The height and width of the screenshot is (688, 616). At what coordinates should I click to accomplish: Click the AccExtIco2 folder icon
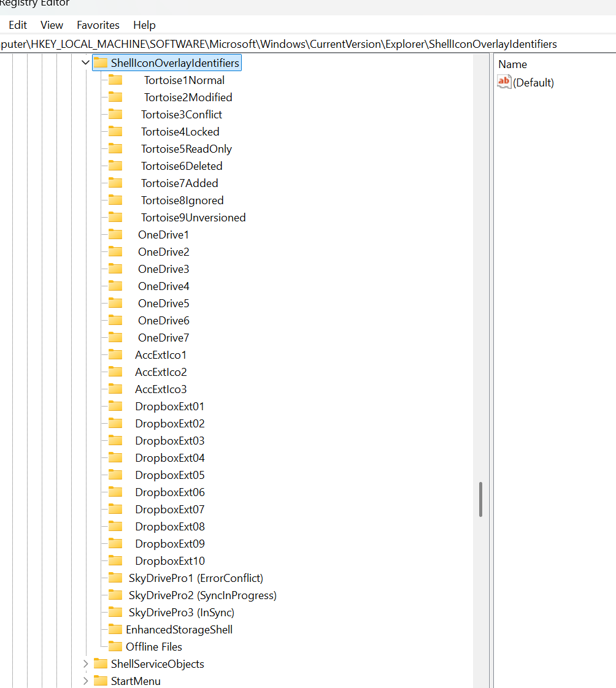115,372
